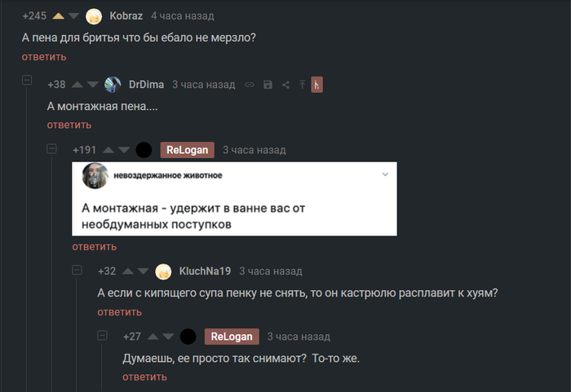Upvote ReLogan's +27 reply
Screen dimensions: 571x392
153,337
